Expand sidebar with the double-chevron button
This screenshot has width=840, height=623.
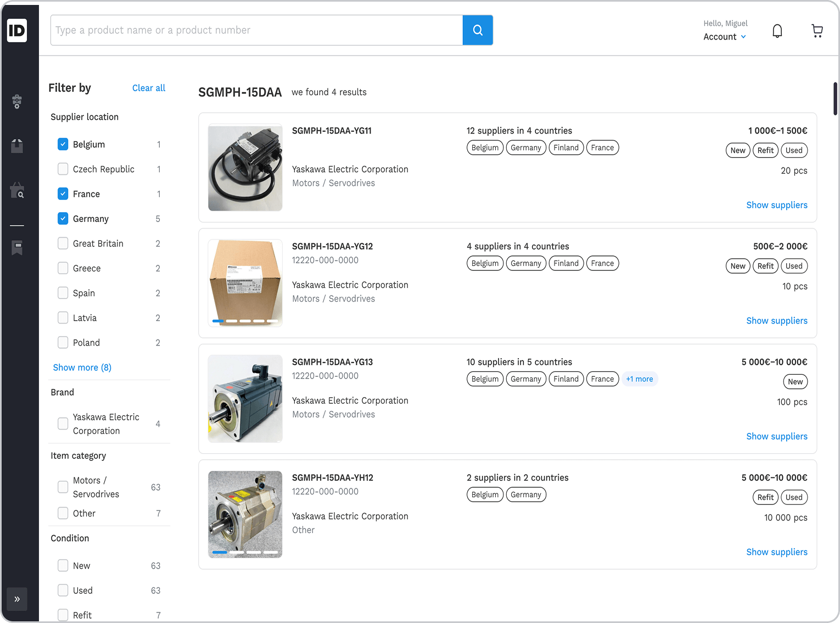click(x=17, y=599)
